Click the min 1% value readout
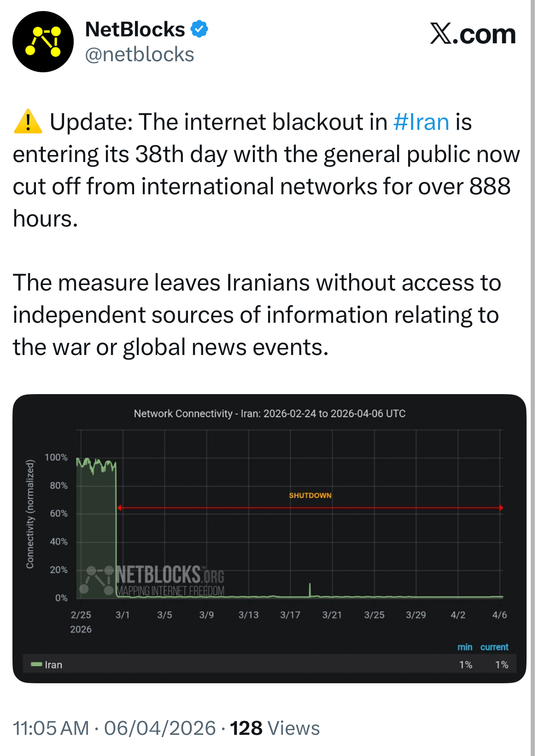 (466, 664)
